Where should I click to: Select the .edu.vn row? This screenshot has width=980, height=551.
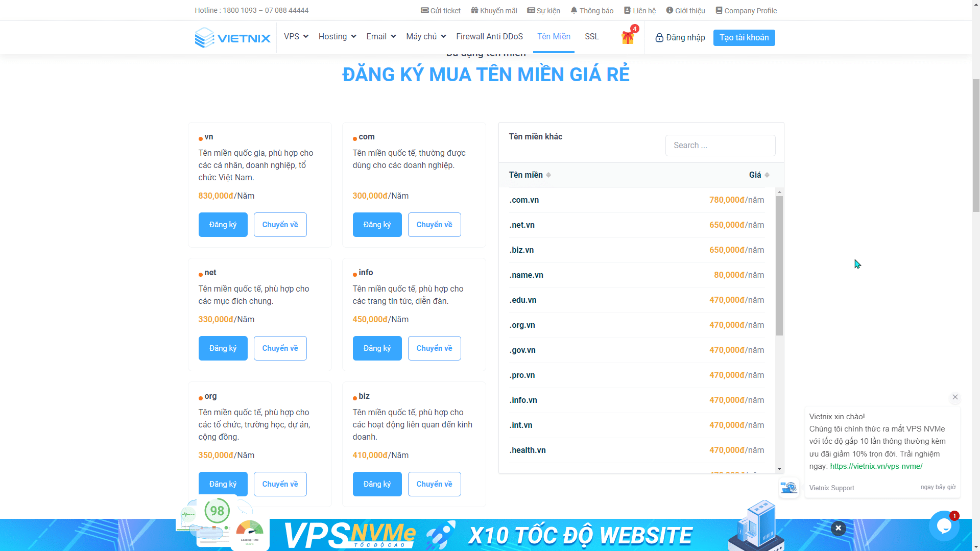pyautogui.click(x=636, y=300)
